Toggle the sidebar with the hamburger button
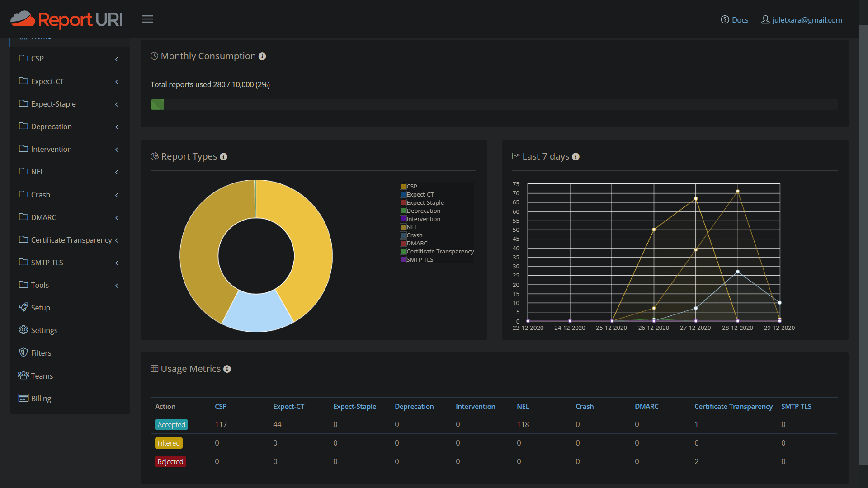The width and height of the screenshot is (868, 488). coord(147,19)
